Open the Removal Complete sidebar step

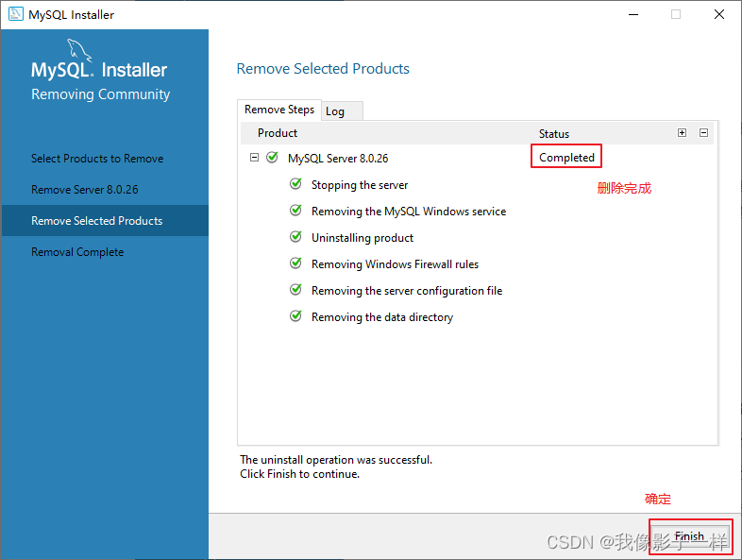click(77, 252)
